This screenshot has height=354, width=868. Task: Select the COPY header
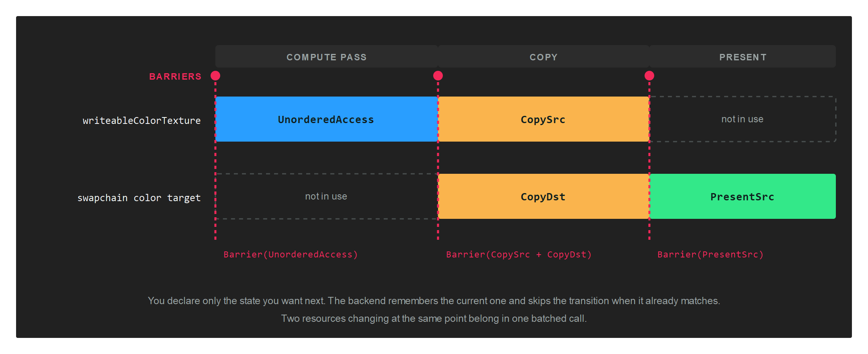(544, 56)
